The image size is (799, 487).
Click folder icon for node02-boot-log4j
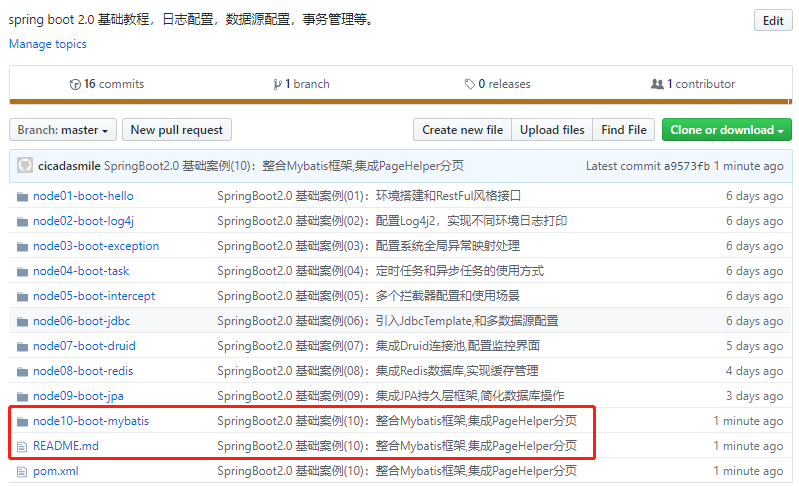pos(22,222)
